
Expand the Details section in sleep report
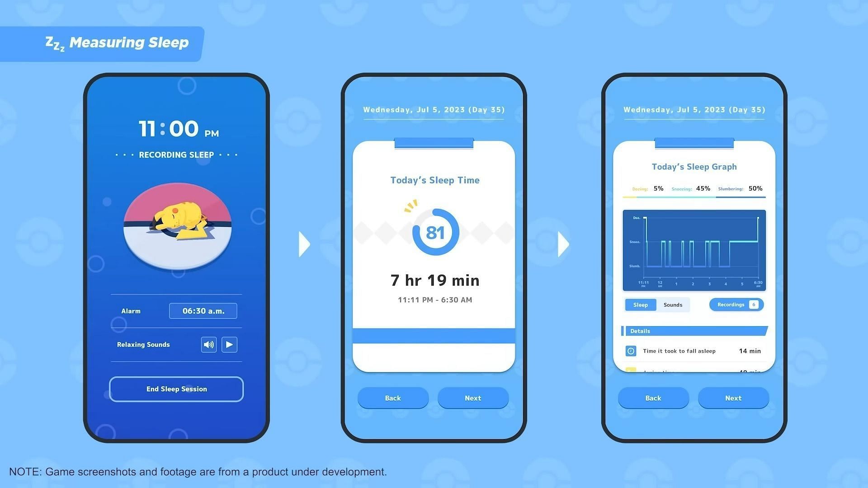click(693, 330)
